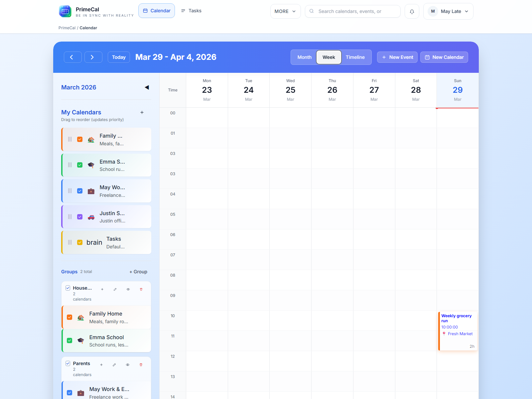Uncheck the Justin S calendar checkbox
Screen dimensions: 532x399
coord(80,216)
